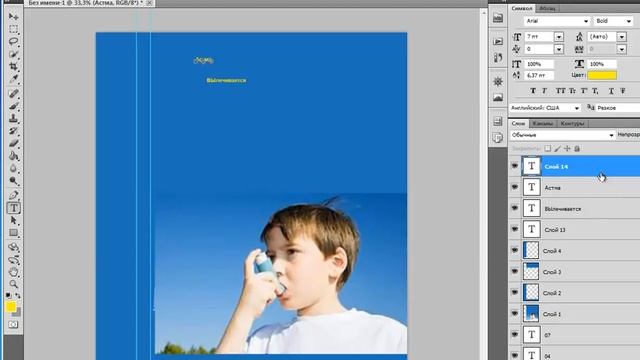Select the Path Selection tool

coord(13,220)
